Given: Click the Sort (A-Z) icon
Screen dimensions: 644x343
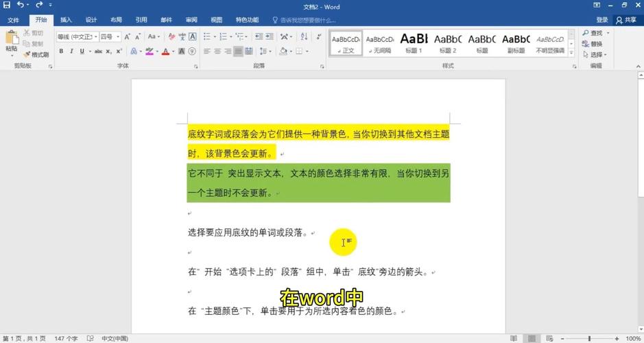Looking at the screenshot, I should [x=304, y=36].
